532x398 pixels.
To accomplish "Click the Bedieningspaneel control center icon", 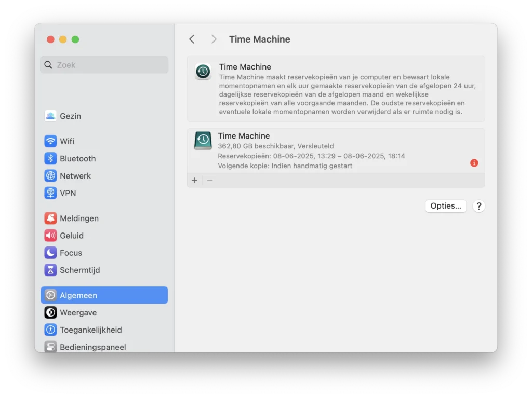I will click(x=50, y=347).
